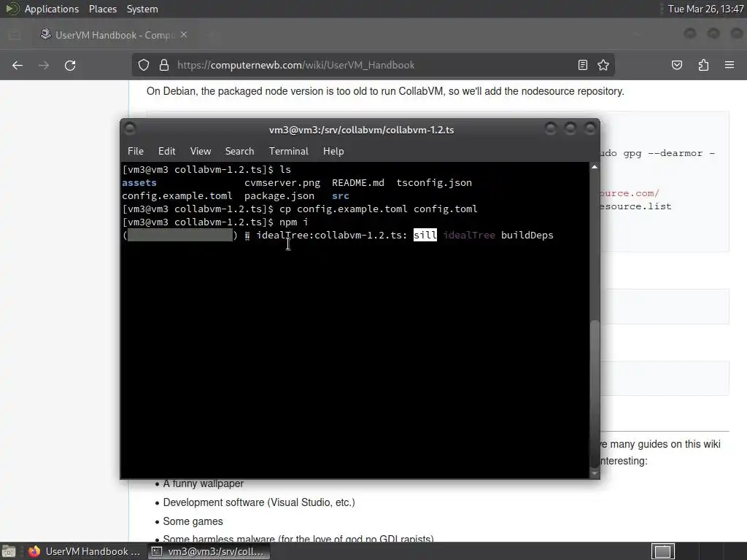Click the tab favicon of UserVM Handbook
Screen dimensions: 747x560
pyautogui.click(x=45, y=34)
